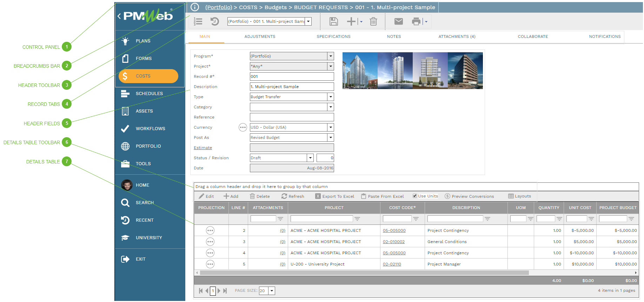
Task: Open Schedules in the control panel
Action: click(149, 94)
